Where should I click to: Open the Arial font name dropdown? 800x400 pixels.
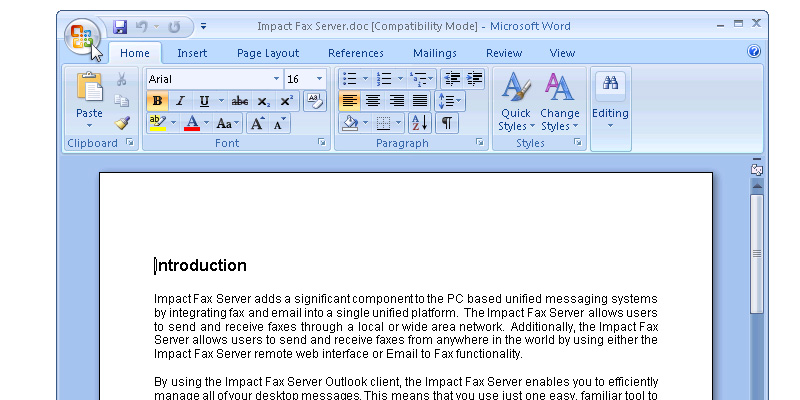(276, 79)
